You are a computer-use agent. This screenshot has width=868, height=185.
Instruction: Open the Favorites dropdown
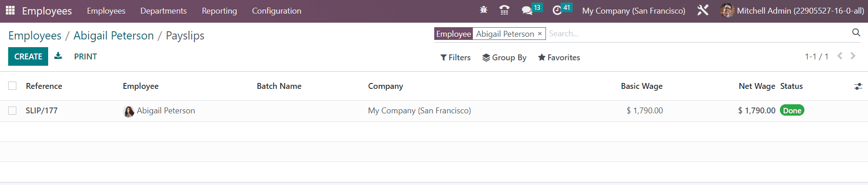coord(559,58)
